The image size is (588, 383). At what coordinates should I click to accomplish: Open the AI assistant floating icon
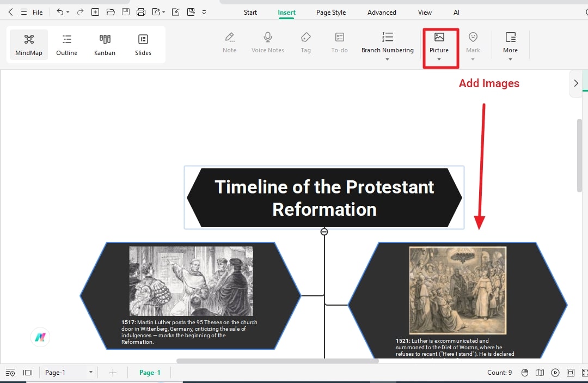click(40, 337)
